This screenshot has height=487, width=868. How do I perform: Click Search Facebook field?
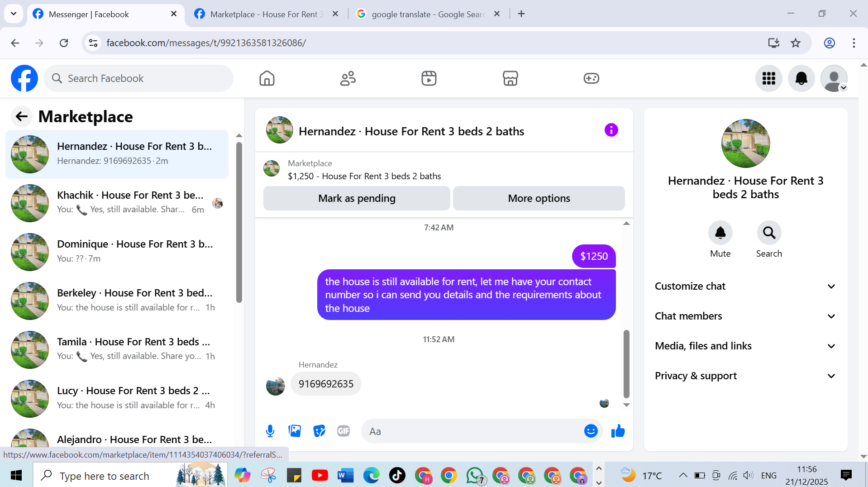[x=138, y=78]
